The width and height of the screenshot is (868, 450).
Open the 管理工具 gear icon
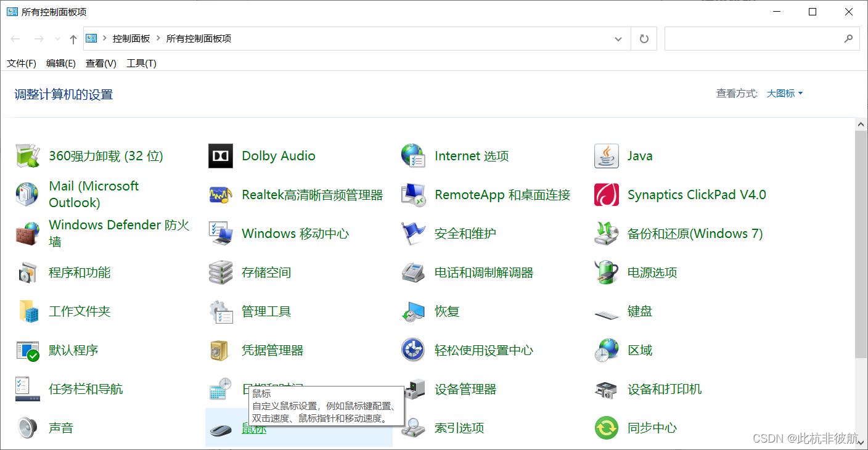click(221, 311)
